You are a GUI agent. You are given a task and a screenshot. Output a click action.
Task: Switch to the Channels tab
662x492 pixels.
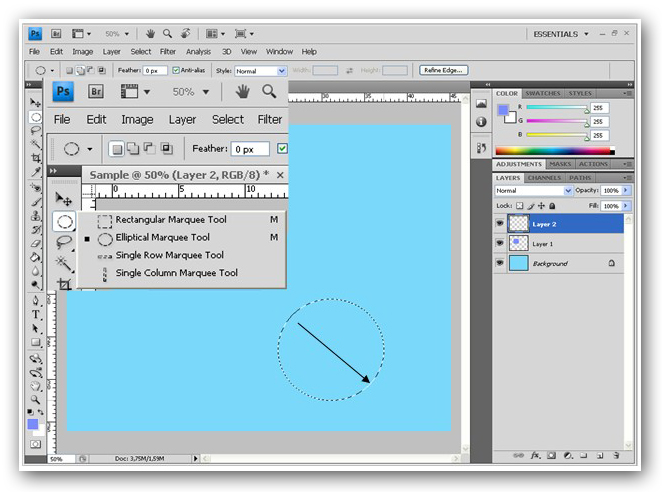pyautogui.click(x=544, y=178)
